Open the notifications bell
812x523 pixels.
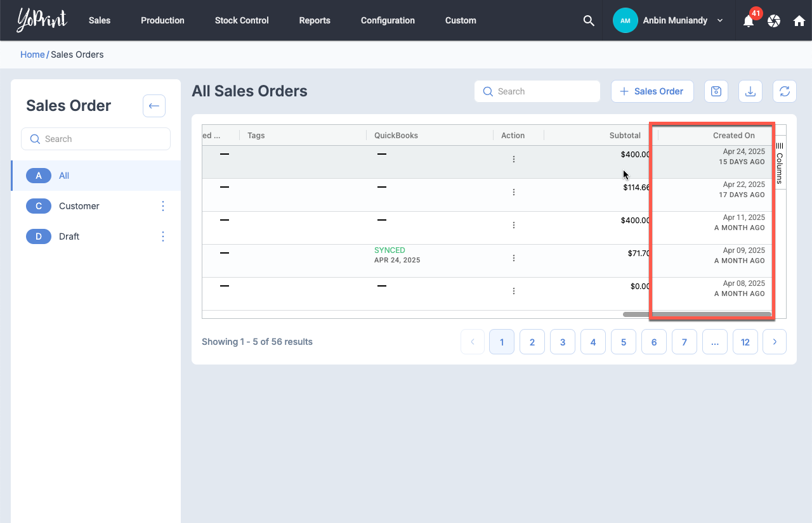[x=749, y=21]
